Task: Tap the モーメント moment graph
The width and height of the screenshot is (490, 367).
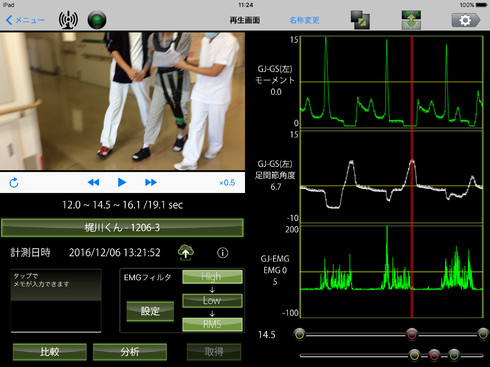Action: [392, 82]
